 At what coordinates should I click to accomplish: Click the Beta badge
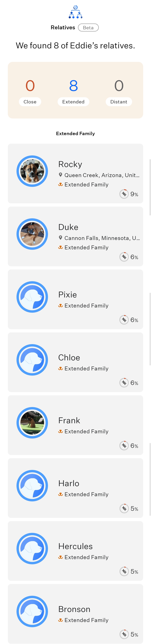(x=88, y=28)
